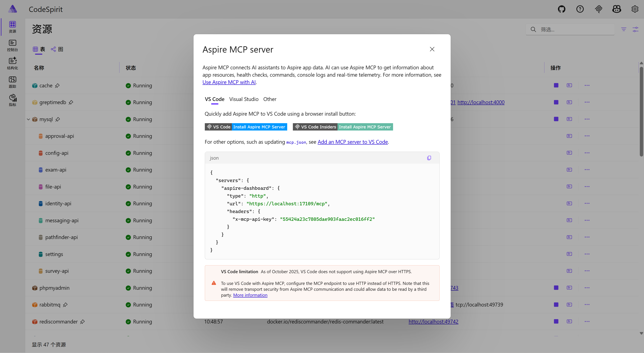Collapse the mysql resource tree
Screen dimensions: 644x353
[x=28, y=119]
